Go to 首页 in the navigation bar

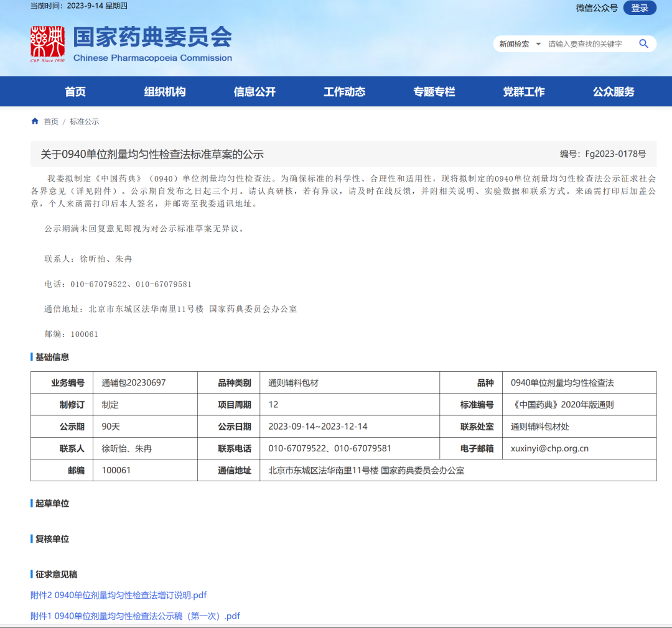(75, 91)
